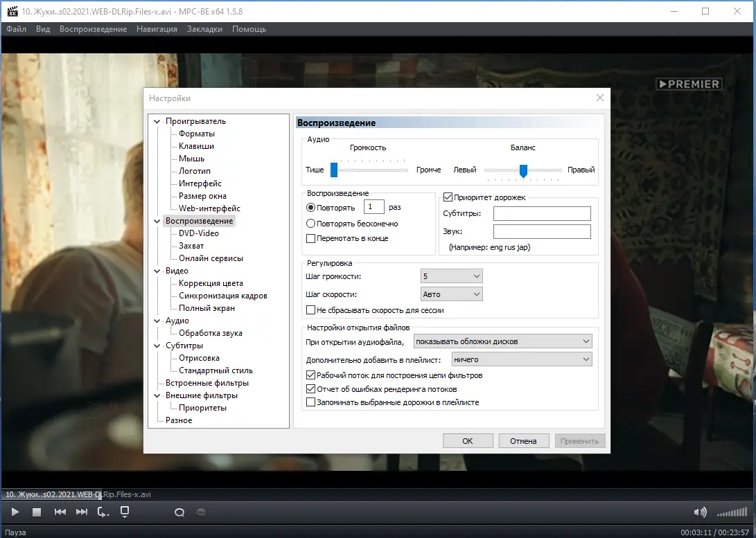Screen dimensions: 756x538
Task: Open the При открытии аудиофайла dropdown
Action: [x=503, y=341]
